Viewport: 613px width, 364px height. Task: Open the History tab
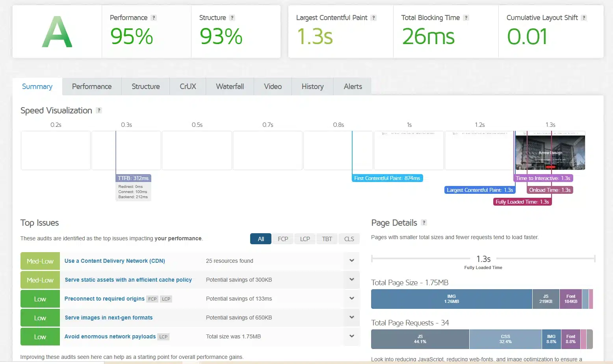tap(312, 87)
